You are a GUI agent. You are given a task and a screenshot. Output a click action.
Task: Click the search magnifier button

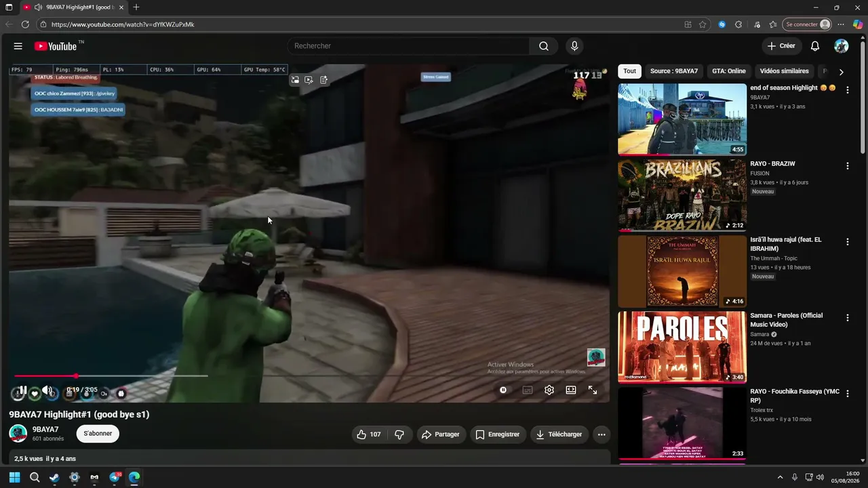tap(544, 46)
